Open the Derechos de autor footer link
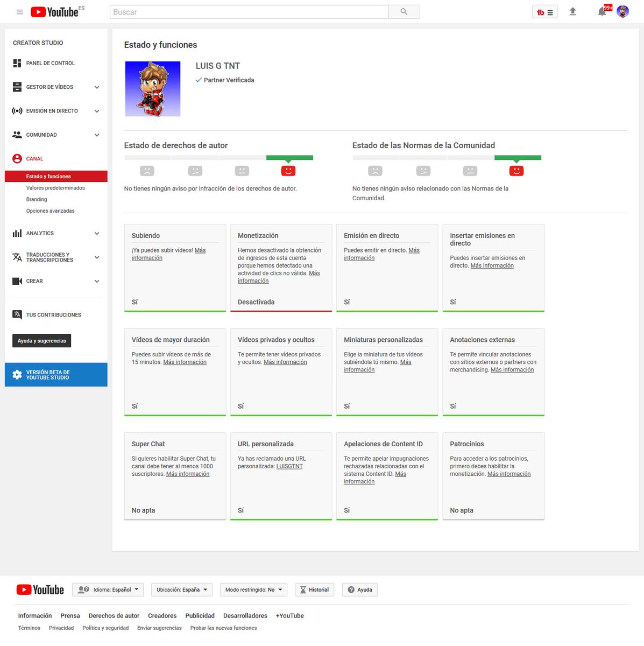 114,616
